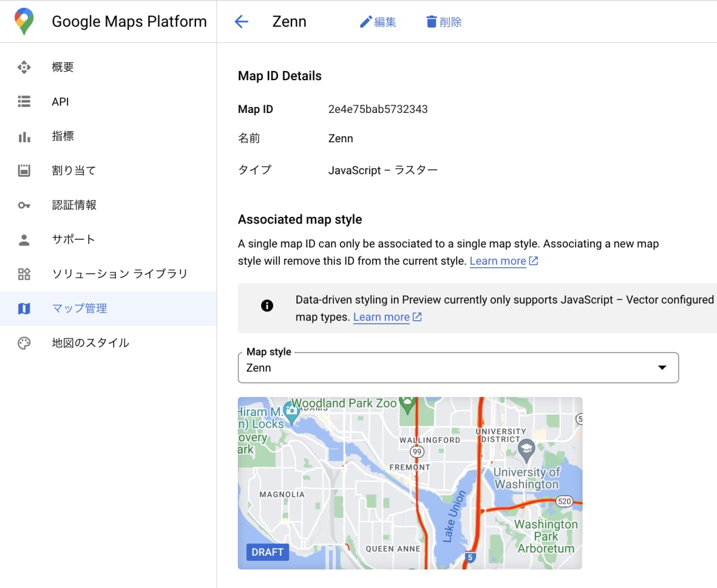Viewport: 717px width, 588px height.
Task: Click the マップ管理 map icon
Action: tap(24, 309)
